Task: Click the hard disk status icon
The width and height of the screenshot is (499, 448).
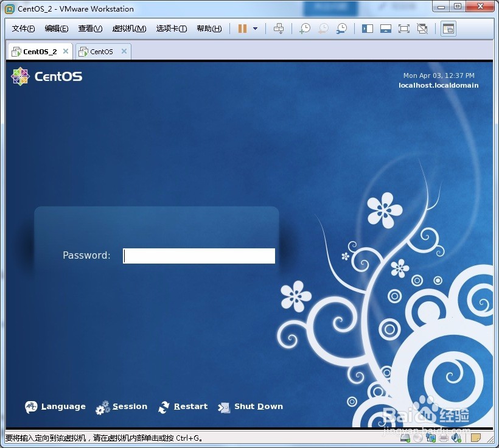Action: (x=405, y=438)
